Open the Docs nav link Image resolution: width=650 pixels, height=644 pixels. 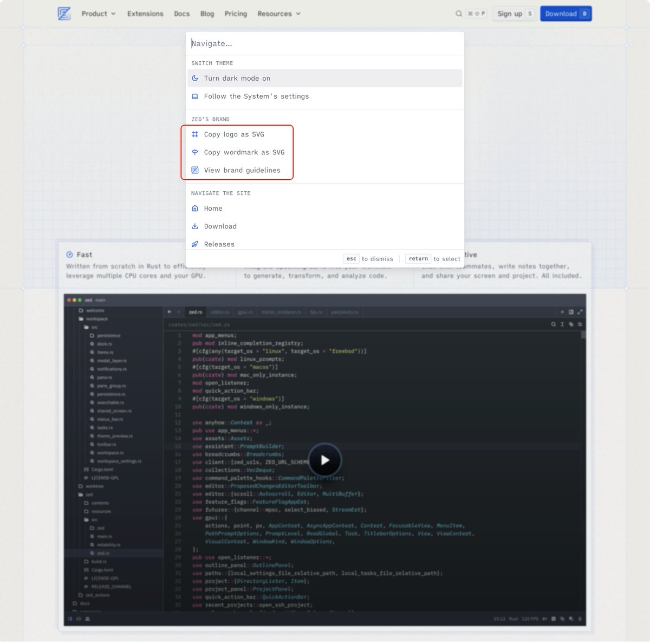coord(182,14)
